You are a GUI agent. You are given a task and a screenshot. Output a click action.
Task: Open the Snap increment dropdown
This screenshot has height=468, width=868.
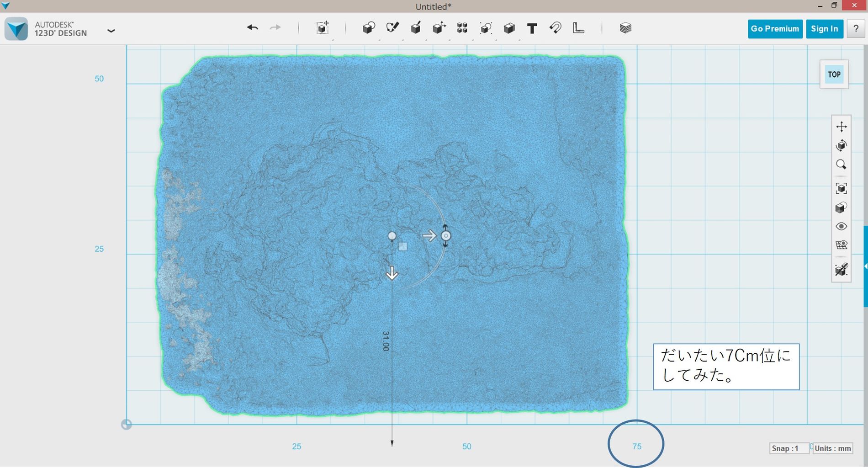(789, 448)
